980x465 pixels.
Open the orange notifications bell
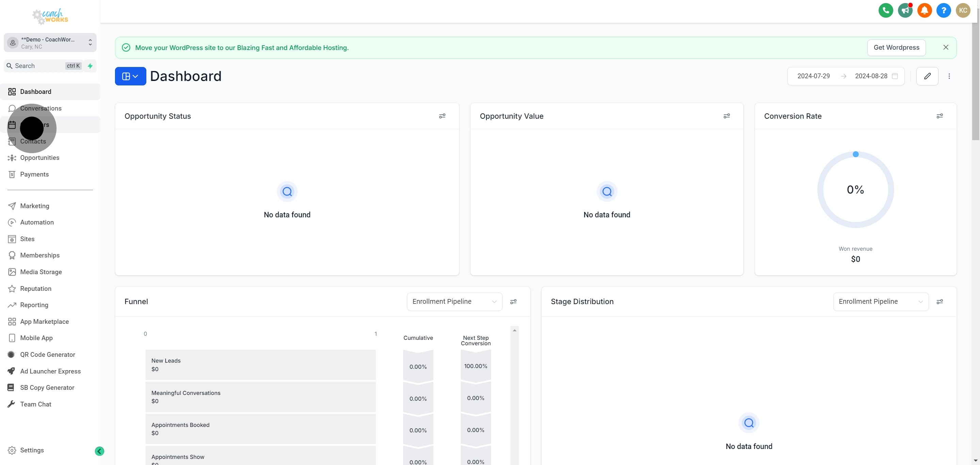coord(925,10)
